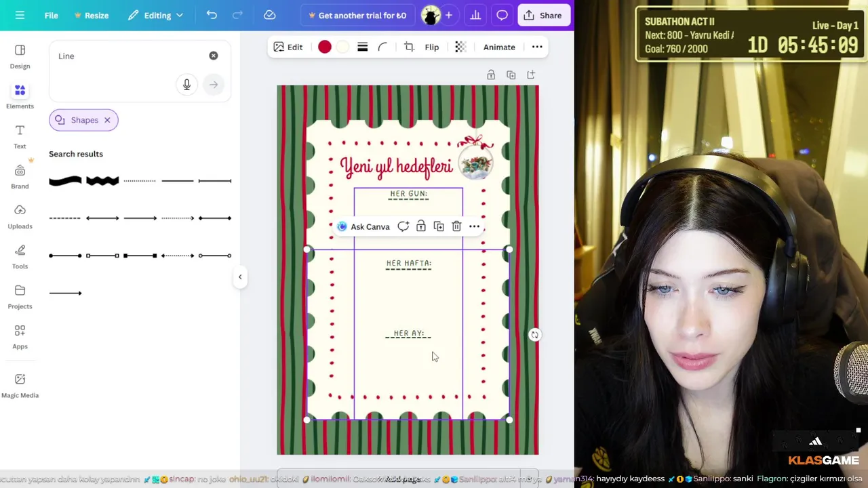Open the transparency control
This screenshot has height=488, width=868.
pos(460,47)
